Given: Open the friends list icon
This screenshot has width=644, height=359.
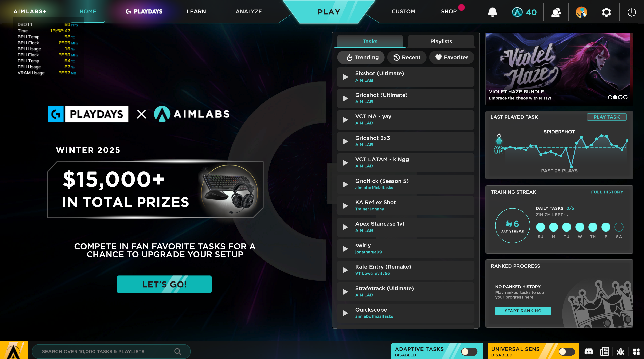Looking at the screenshot, I should [x=556, y=12].
